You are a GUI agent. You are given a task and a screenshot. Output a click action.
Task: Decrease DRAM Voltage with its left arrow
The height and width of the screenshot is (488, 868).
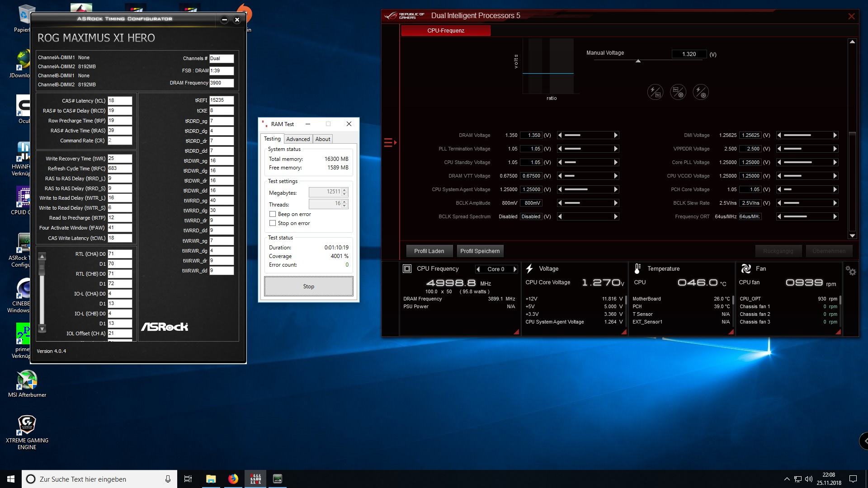(560, 135)
